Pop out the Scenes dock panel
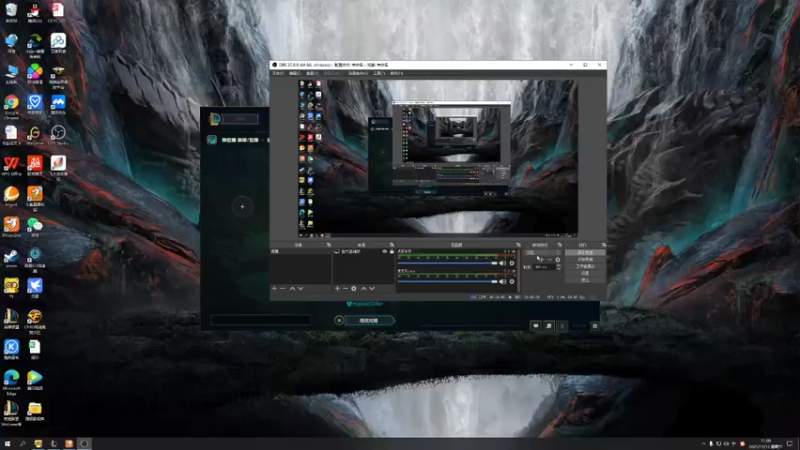Image resolution: width=800 pixels, height=450 pixels. [x=329, y=245]
